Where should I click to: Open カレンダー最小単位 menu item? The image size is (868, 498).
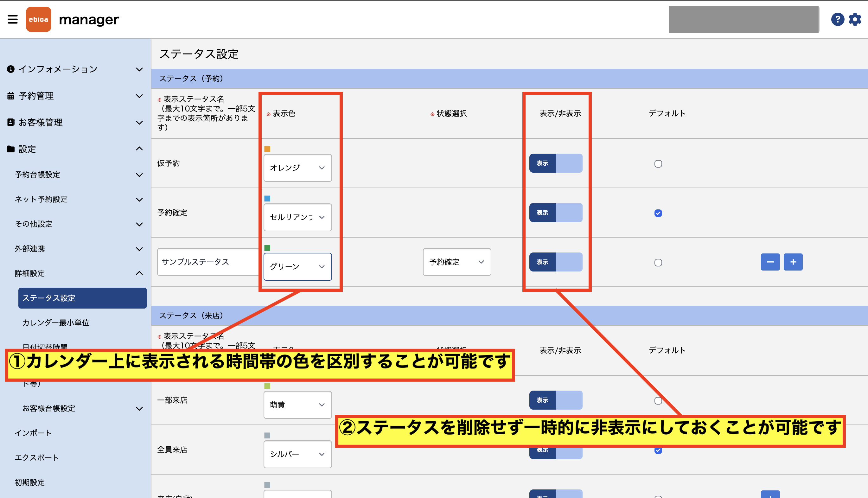pyautogui.click(x=56, y=322)
